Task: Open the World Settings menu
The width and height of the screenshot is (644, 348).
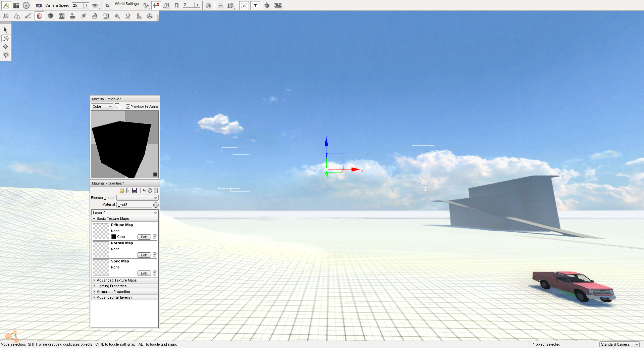Action: click(x=127, y=4)
